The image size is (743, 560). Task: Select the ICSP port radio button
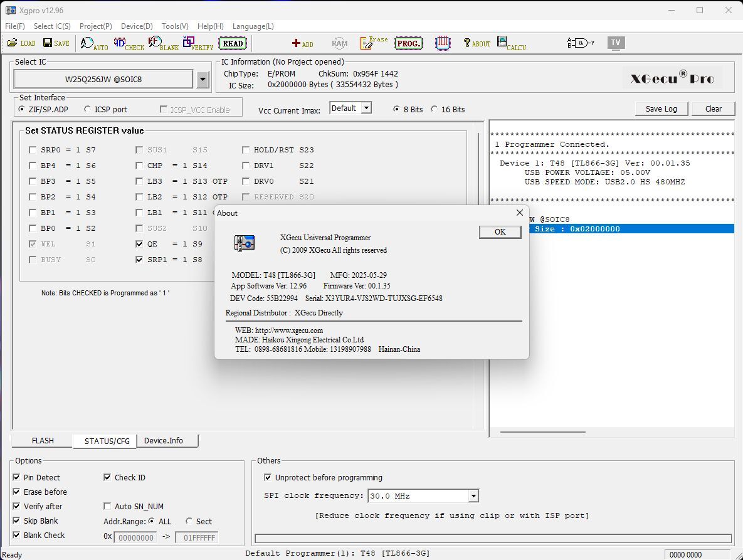click(87, 109)
